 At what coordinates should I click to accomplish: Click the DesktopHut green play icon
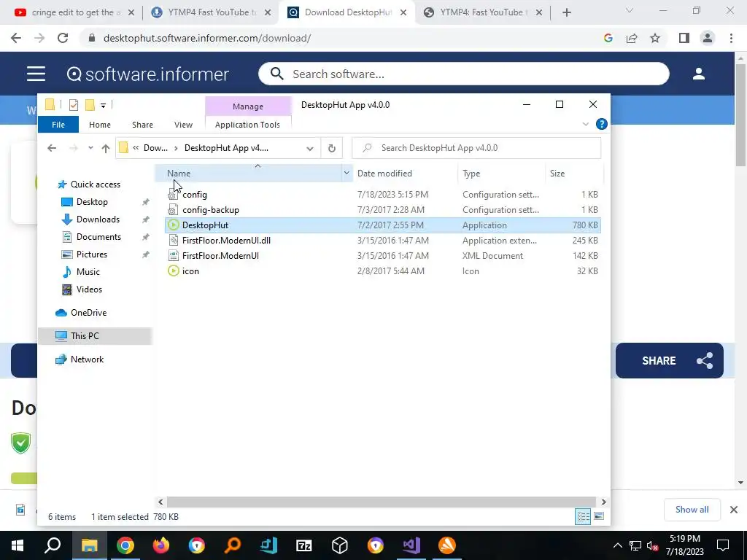174,225
